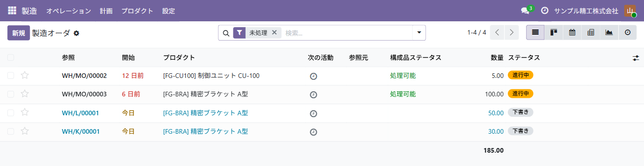
Task: Open activity clock for WH/L/00001
Action: click(x=313, y=113)
